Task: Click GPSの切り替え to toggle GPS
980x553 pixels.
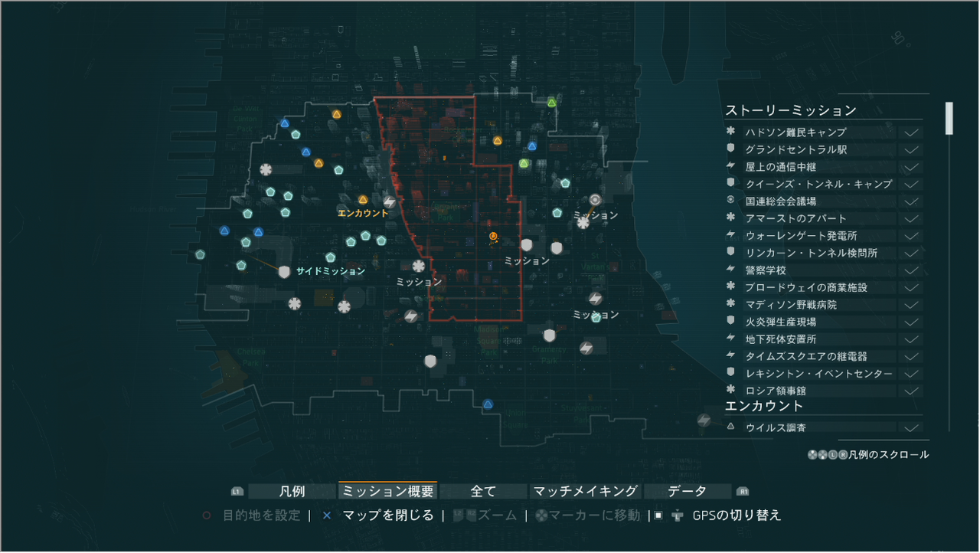Action: pyautogui.click(x=737, y=515)
